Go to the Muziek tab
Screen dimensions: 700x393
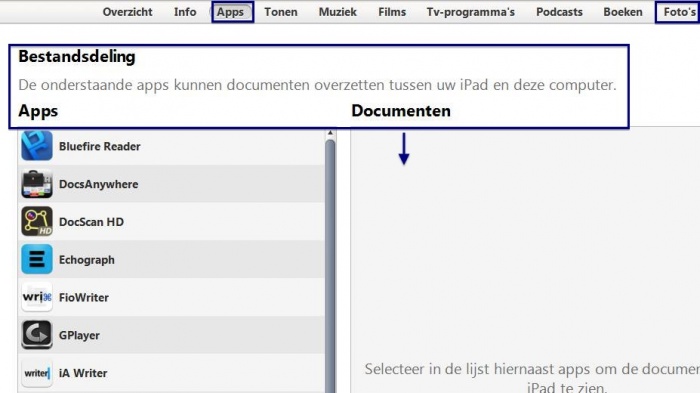pyautogui.click(x=338, y=12)
